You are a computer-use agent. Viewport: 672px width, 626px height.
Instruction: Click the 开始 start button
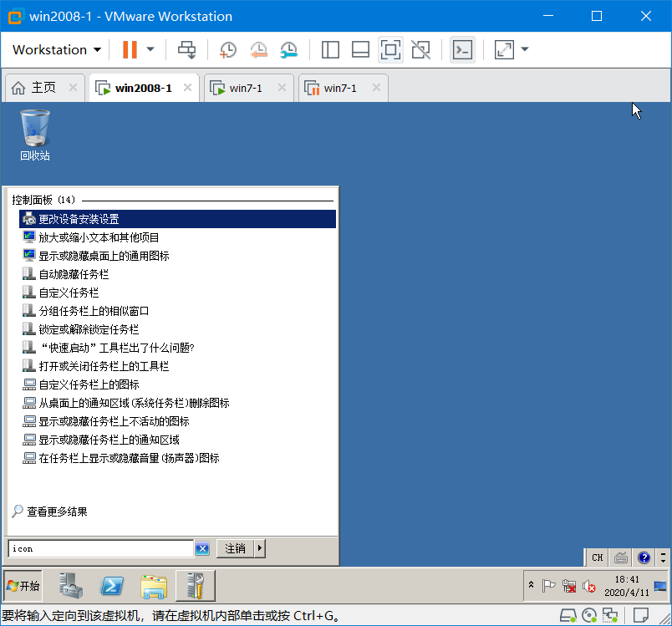23,586
